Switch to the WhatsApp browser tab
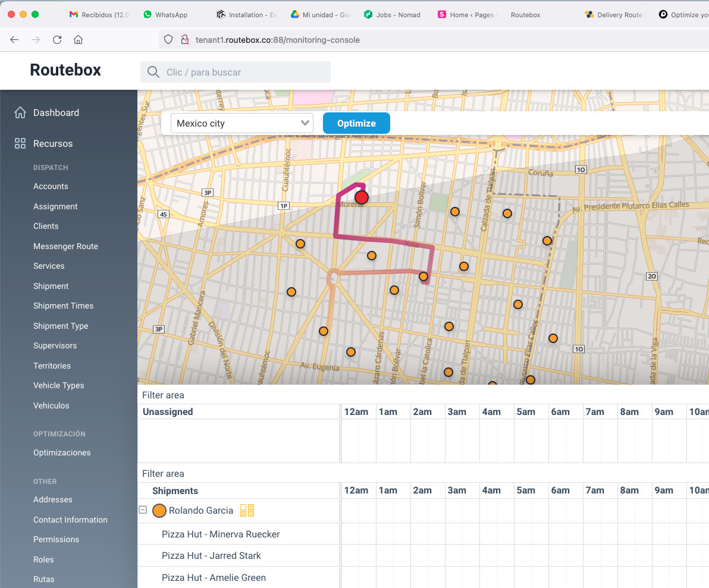The image size is (709, 588). point(171,15)
